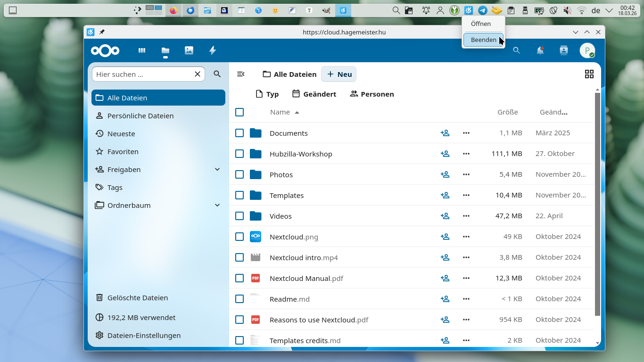This screenshot has height=362, width=644.
Task: Click the notifications bell icon
Action: (540, 50)
